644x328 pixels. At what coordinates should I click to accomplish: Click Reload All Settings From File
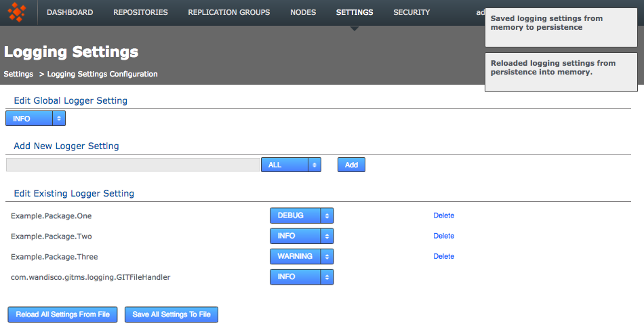pos(62,314)
